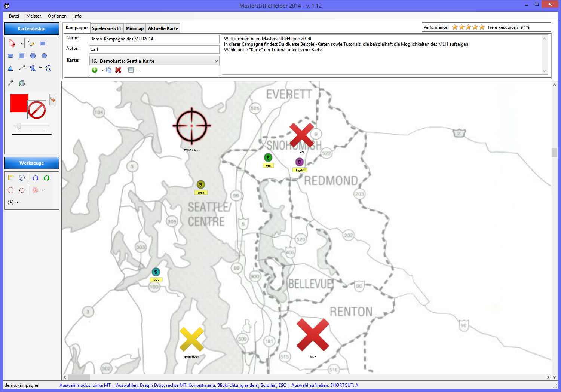Click the red fill color swatch
This screenshot has width=561, height=392.
(x=18, y=102)
